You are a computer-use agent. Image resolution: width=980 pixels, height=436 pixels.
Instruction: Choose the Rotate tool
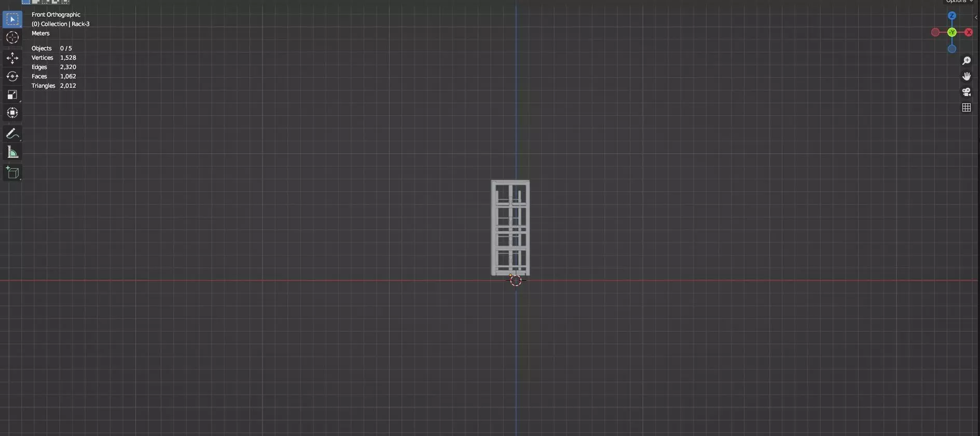point(12,76)
